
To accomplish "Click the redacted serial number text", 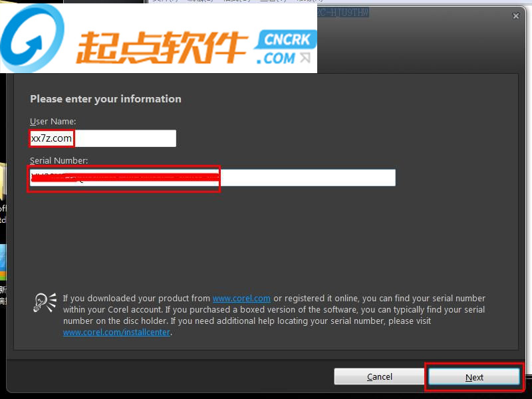I will (x=125, y=178).
